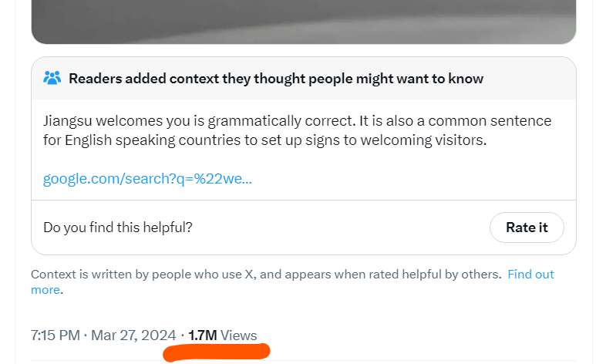The image size is (596, 364).
Task: Open the google.com/search link in the note
Action: pyautogui.click(x=147, y=179)
